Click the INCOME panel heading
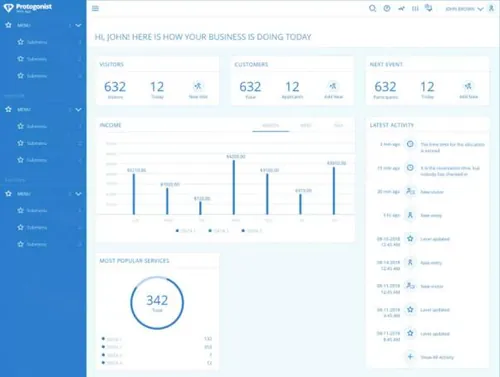The height and width of the screenshot is (377, 500). click(110, 125)
